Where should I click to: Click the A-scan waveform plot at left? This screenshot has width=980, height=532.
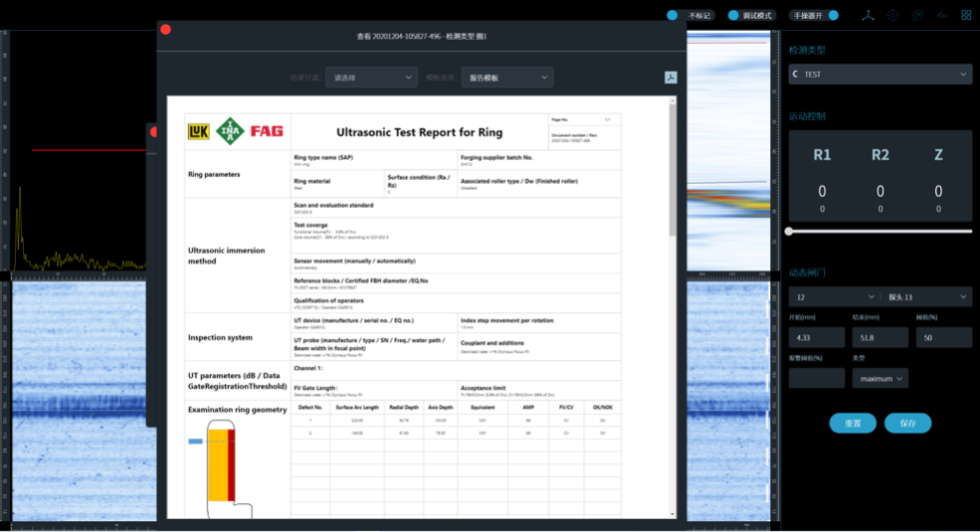(x=79, y=150)
